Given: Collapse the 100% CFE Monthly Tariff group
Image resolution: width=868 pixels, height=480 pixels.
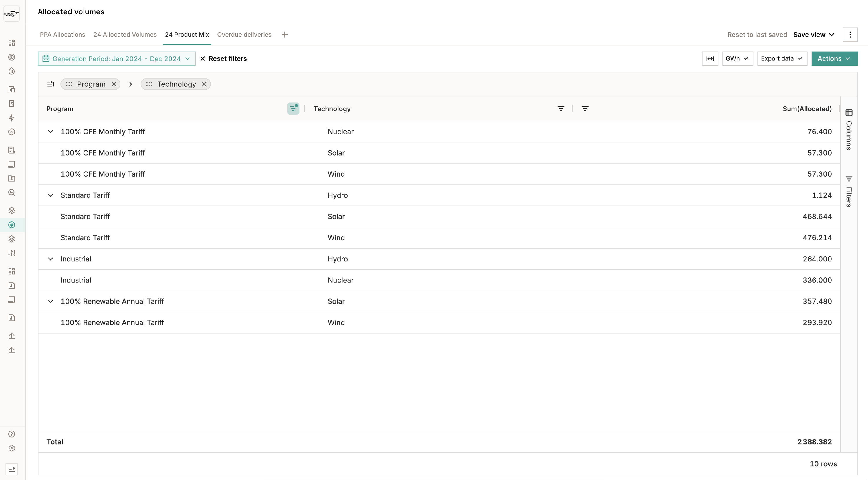Looking at the screenshot, I should 51,132.
